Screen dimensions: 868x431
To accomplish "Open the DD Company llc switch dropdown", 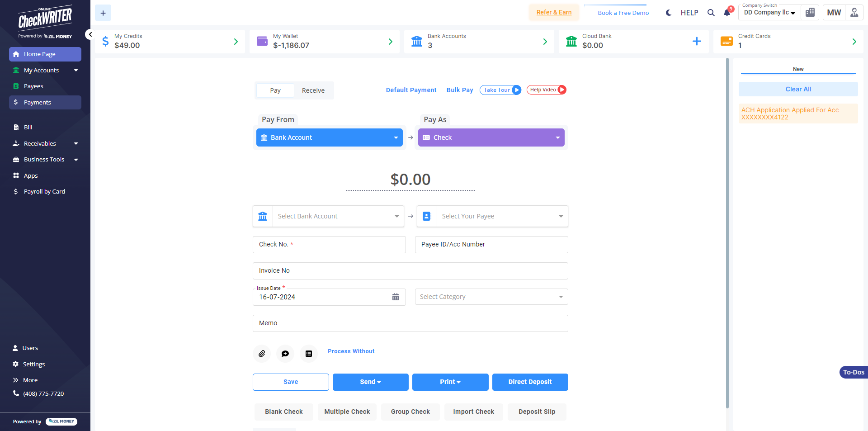I will click(x=769, y=13).
